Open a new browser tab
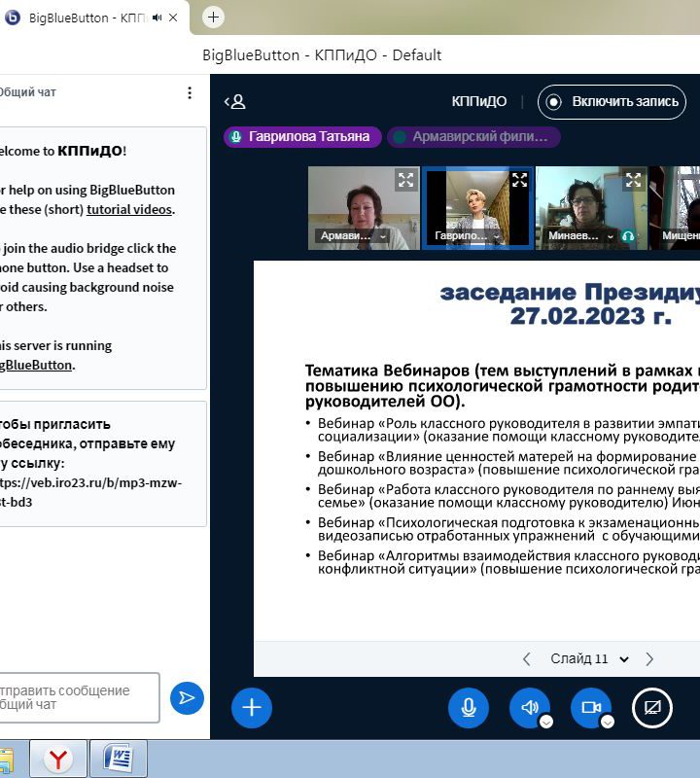 click(x=214, y=17)
